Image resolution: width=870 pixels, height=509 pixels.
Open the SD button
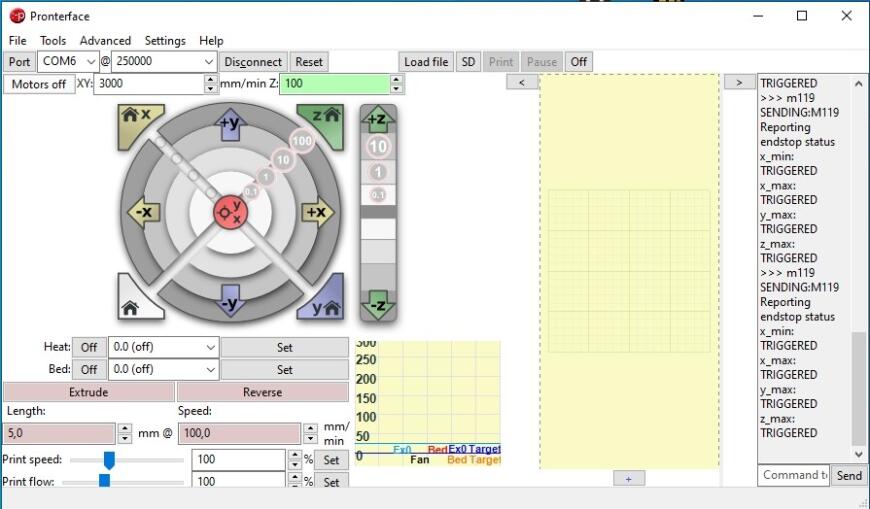468,62
